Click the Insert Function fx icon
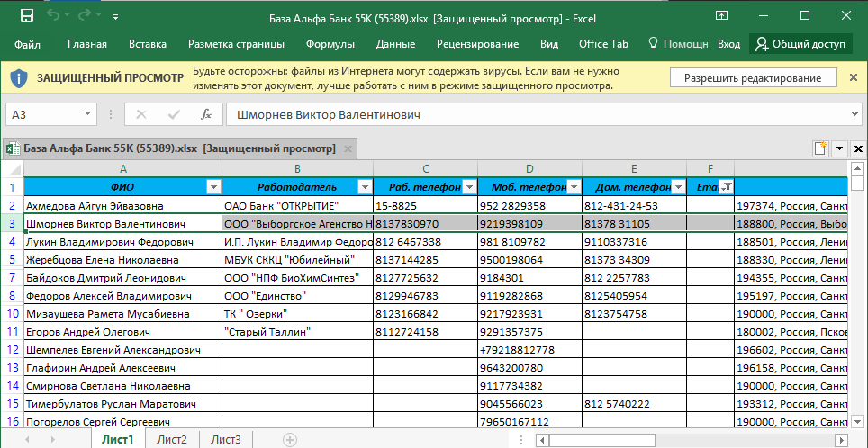 206,114
